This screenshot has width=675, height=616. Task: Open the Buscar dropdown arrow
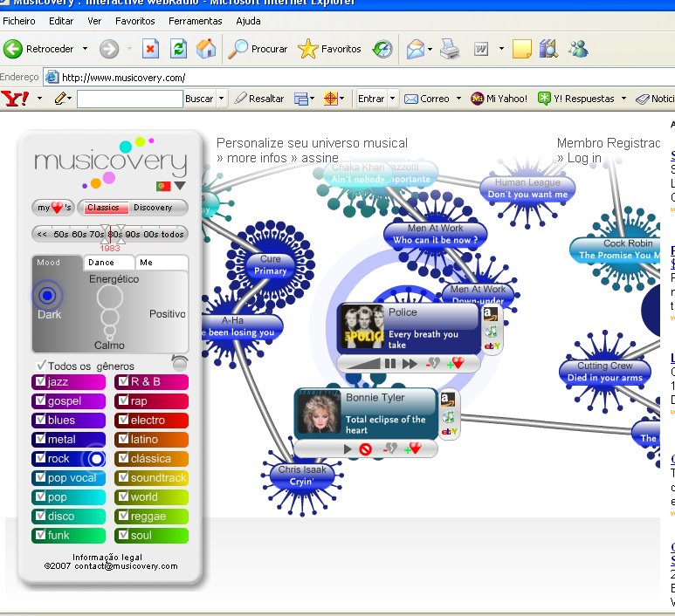point(221,99)
